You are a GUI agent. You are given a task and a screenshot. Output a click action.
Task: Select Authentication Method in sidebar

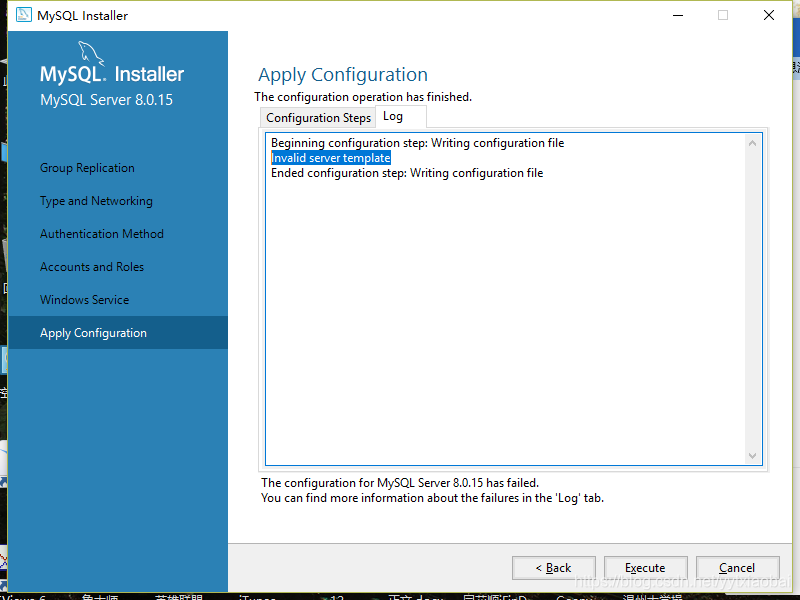102,234
